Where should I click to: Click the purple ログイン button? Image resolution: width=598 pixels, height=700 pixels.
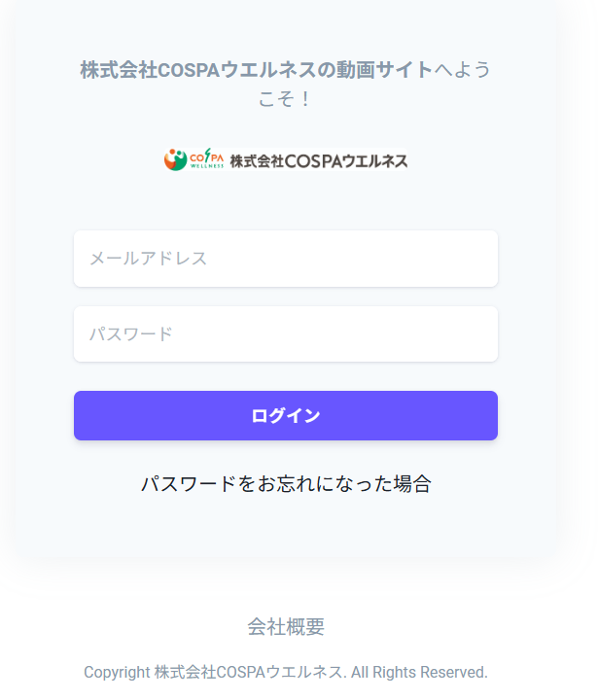[286, 416]
